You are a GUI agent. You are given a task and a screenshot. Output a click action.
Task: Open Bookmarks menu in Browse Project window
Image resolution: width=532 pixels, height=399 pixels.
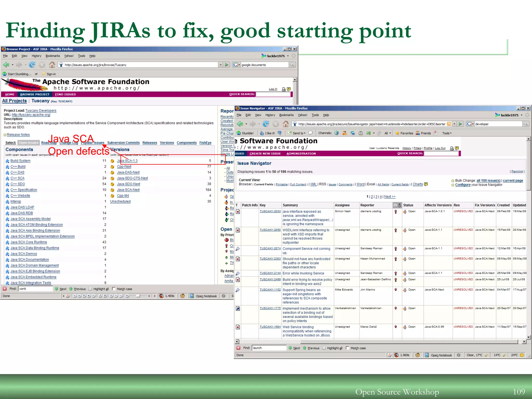[x=53, y=56]
